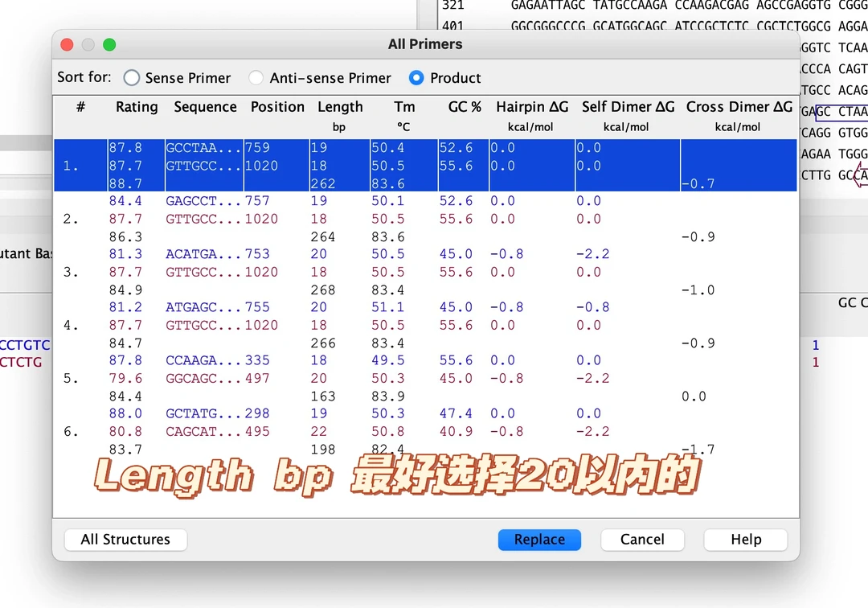Click the Tm column header

[404, 107]
